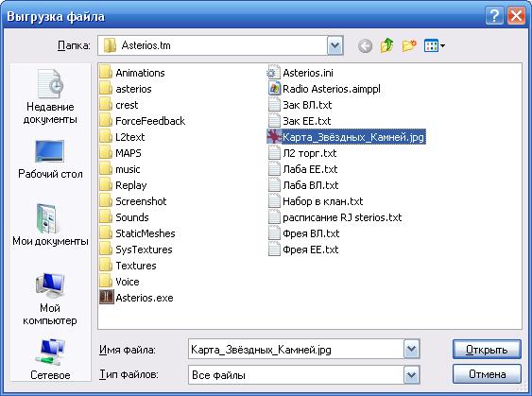532x396 pixels.
Task: Select the Voice folder icon
Action: pyautogui.click(x=106, y=282)
